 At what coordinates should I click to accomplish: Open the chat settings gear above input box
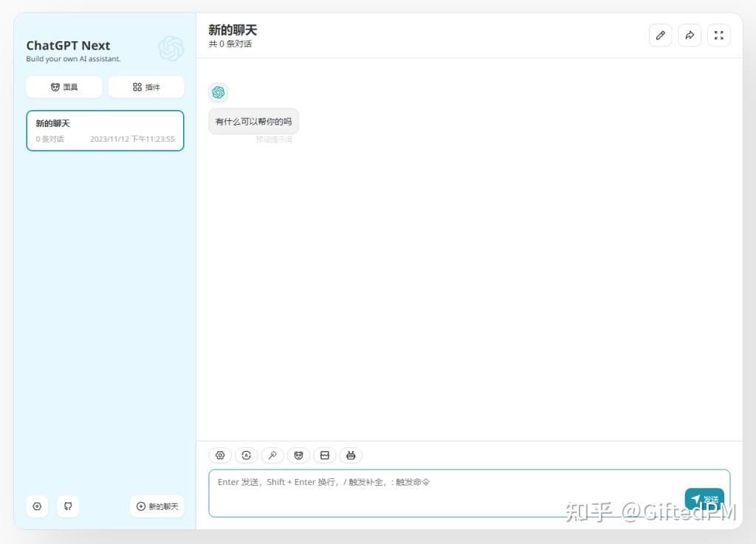[x=219, y=455]
